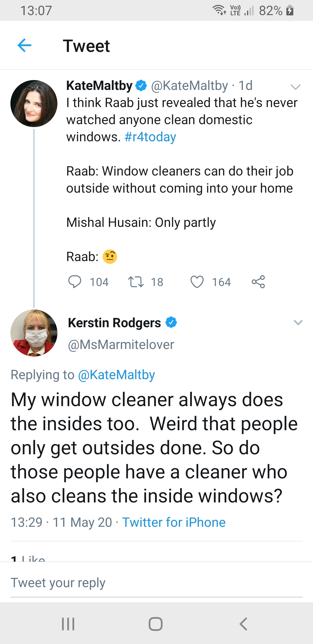Open Kerstin Rodgers' profile by name
Screen dimensions: 313x644
114,323
